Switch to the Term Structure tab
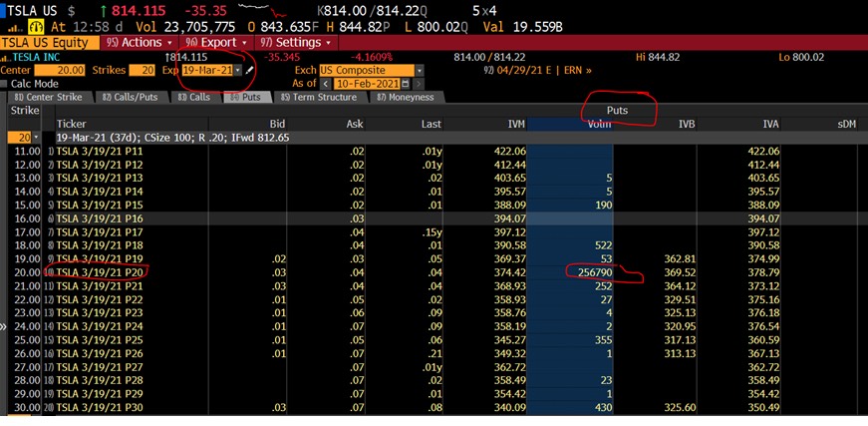 [320, 97]
